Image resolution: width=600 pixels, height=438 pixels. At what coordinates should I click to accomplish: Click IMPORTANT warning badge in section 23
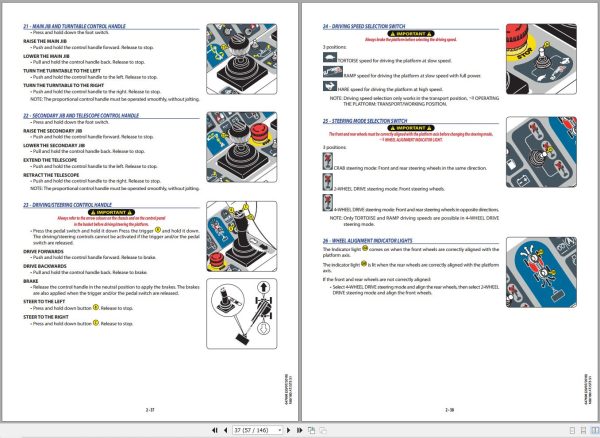click(x=111, y=212)
